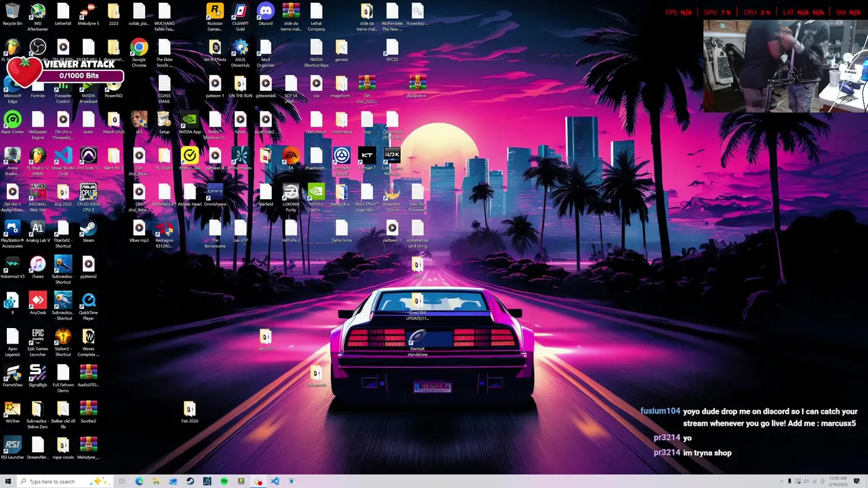Open Visual Studio Code desktop shortcut
The width and height of the screenshot is (868, 488).
tap(63, 163)
